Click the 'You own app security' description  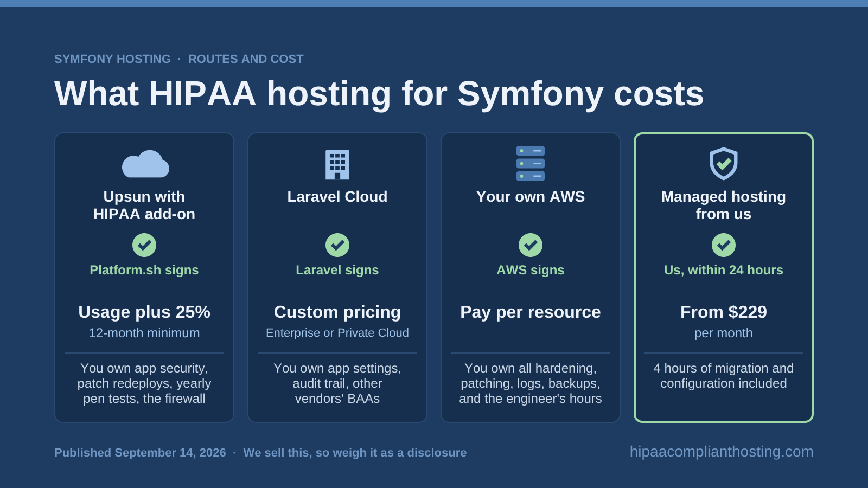tap(144, 383)
